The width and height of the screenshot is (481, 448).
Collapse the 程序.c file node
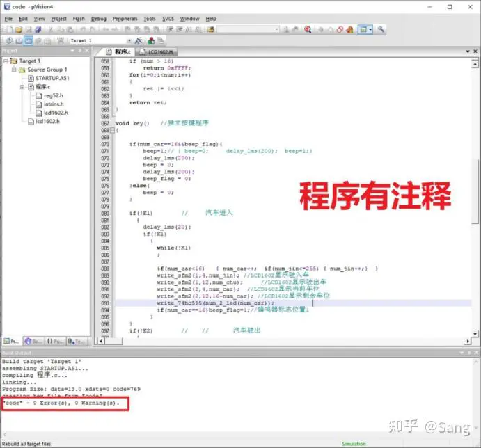[22, 87]
